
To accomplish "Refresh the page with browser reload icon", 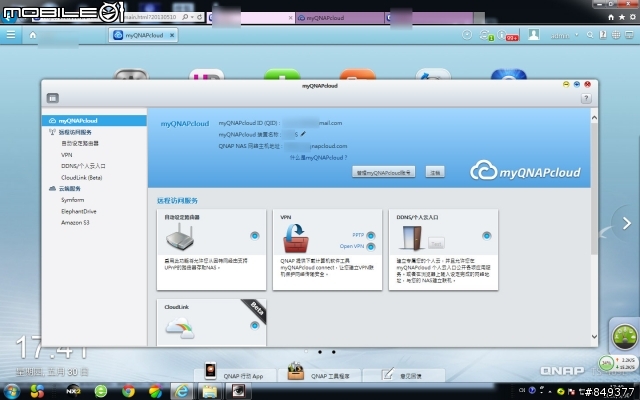I will 199,17.
